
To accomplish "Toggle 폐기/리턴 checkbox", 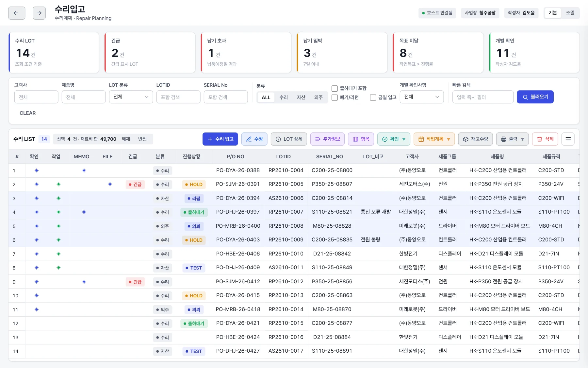I will [x=335, y=97].
